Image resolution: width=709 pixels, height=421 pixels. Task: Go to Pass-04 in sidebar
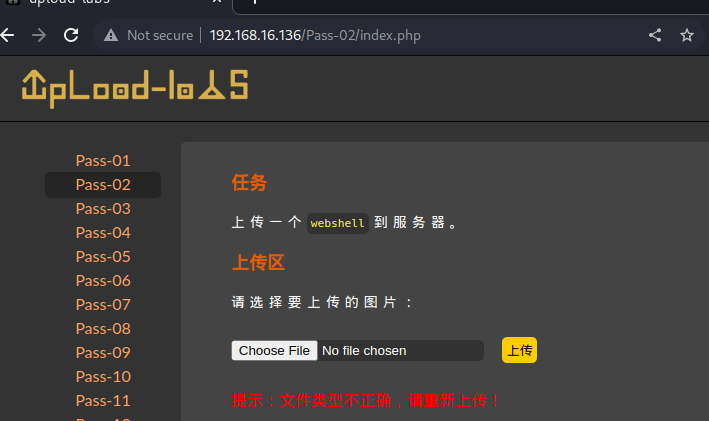103,232
